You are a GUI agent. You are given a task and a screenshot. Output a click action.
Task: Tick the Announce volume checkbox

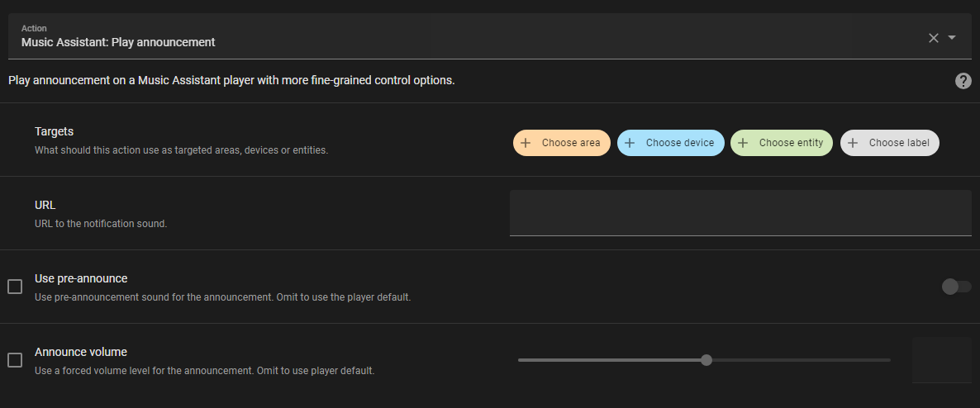[15, 360]
